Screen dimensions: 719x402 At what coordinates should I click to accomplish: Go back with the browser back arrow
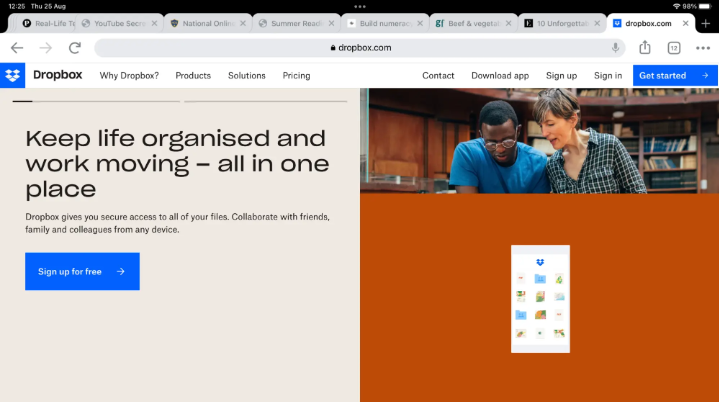pyautogui.click(x=17, y=48)
